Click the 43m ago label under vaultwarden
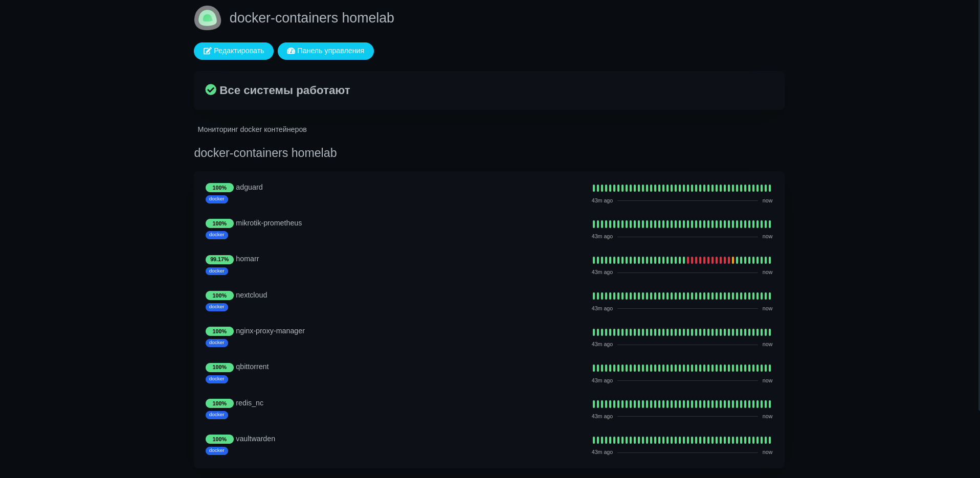 (602, 452)
